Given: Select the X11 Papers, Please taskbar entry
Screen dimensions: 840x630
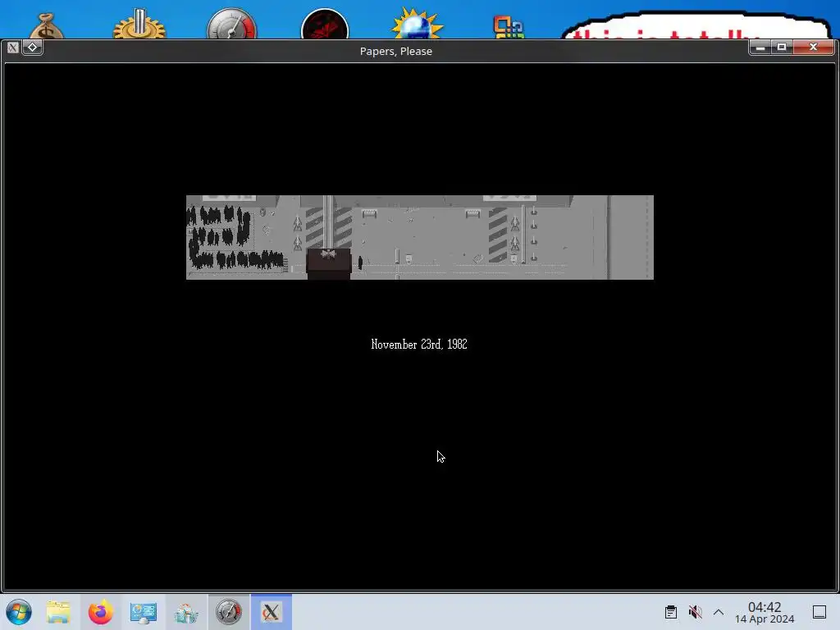Looking at the screenshot, I should pyautogui.click(x=271, y=612).
